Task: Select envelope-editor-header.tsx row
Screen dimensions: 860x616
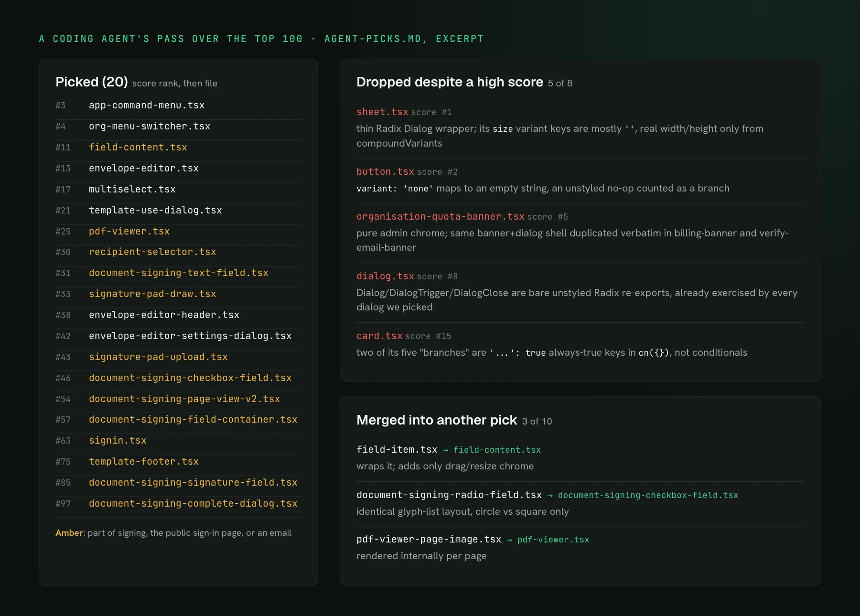Action: click(x=178, y=315)
